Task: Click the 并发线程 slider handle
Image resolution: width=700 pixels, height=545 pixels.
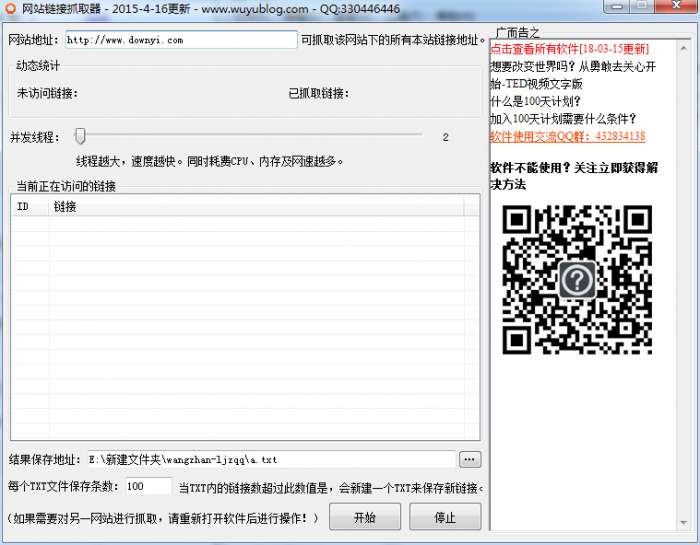Action: (80, 136)
